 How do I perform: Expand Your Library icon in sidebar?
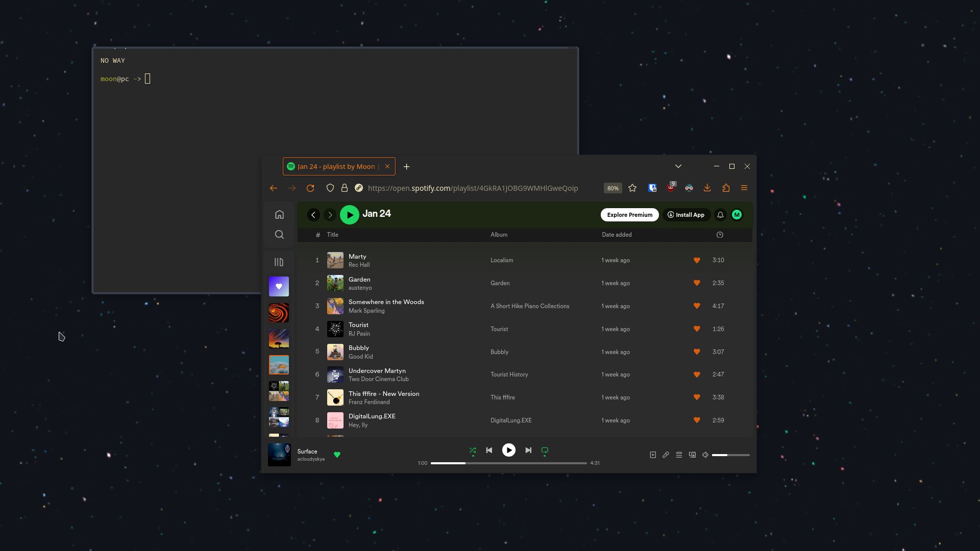279,262
